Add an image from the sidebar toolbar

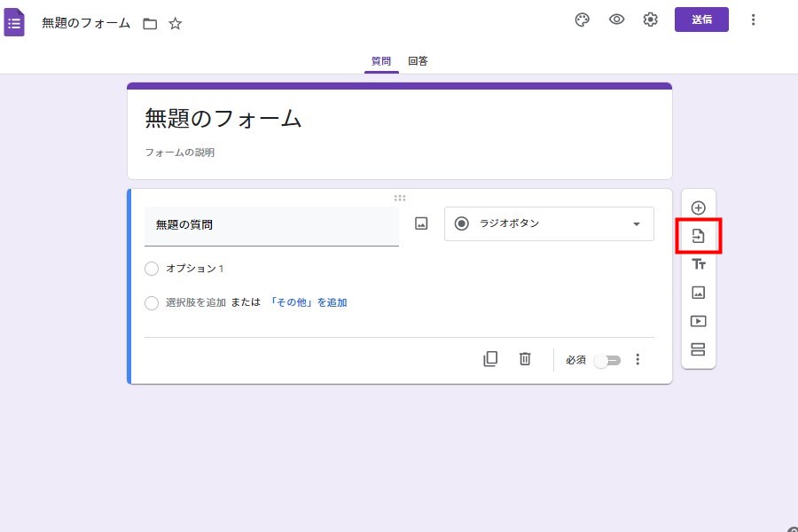[x=698, y=293]
